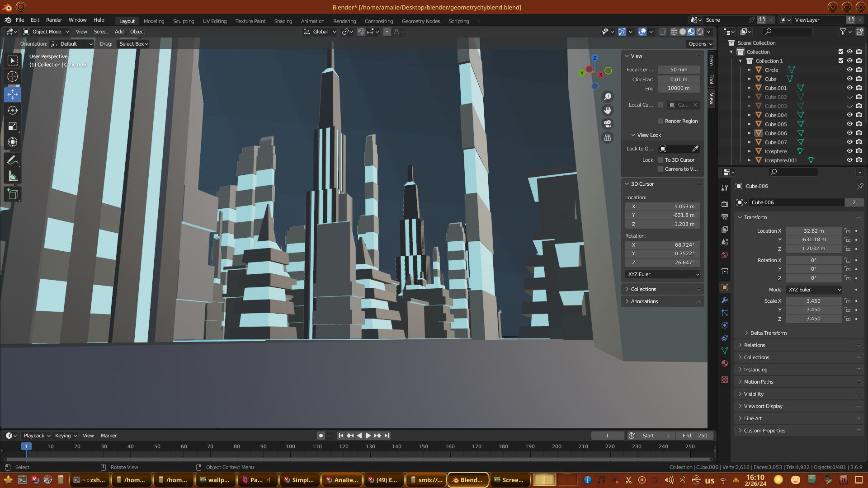Select the Measure tool
Screen dimensions: 868x488
coord(13,177)
